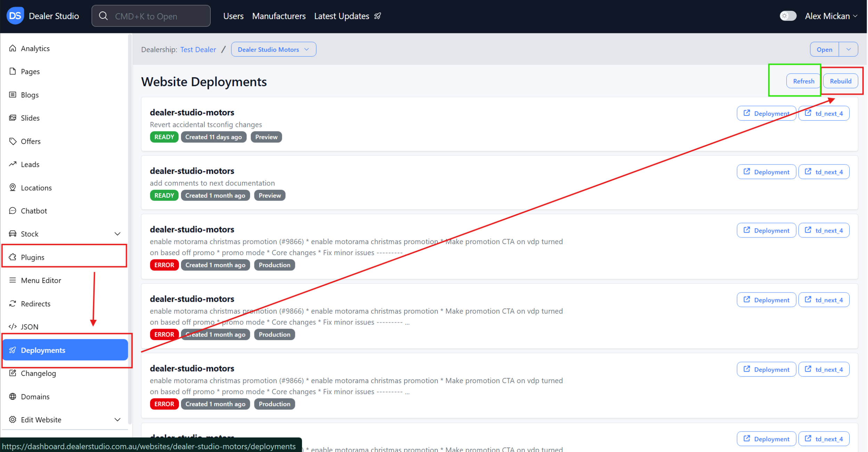The image size is (868, 452).
Task: Expand the Stock sidebar section
Action: (117, 234)
